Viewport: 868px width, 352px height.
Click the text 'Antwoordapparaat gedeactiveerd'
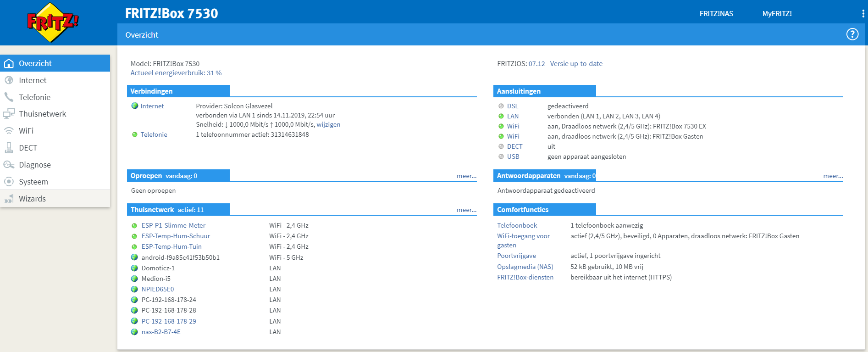pos(546,190)
